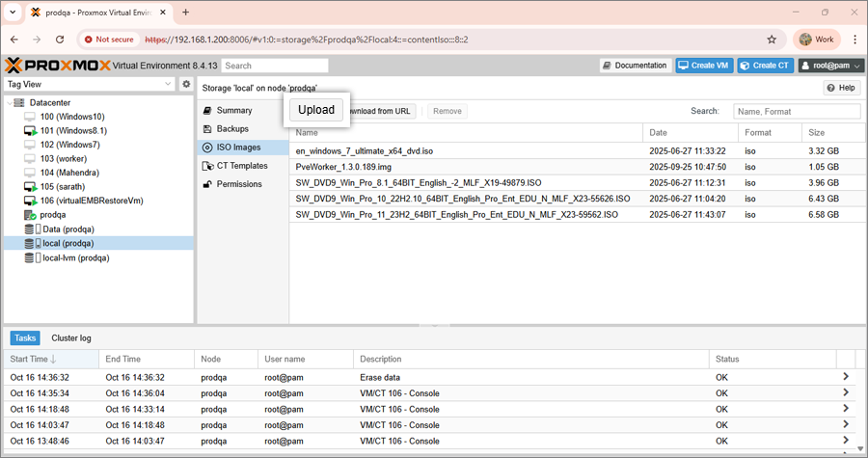Click the Proxmox logo
Screen dimensions: 868x458
coord(56,66)
